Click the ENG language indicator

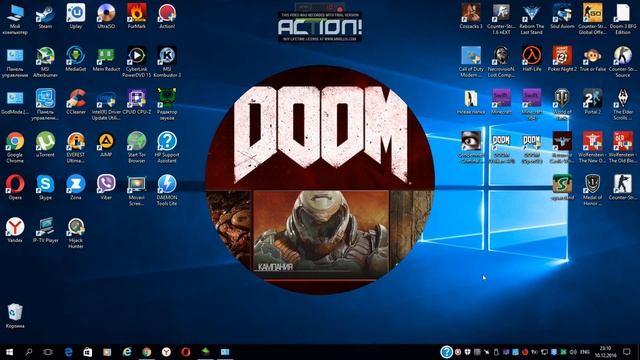coord(585,352)
